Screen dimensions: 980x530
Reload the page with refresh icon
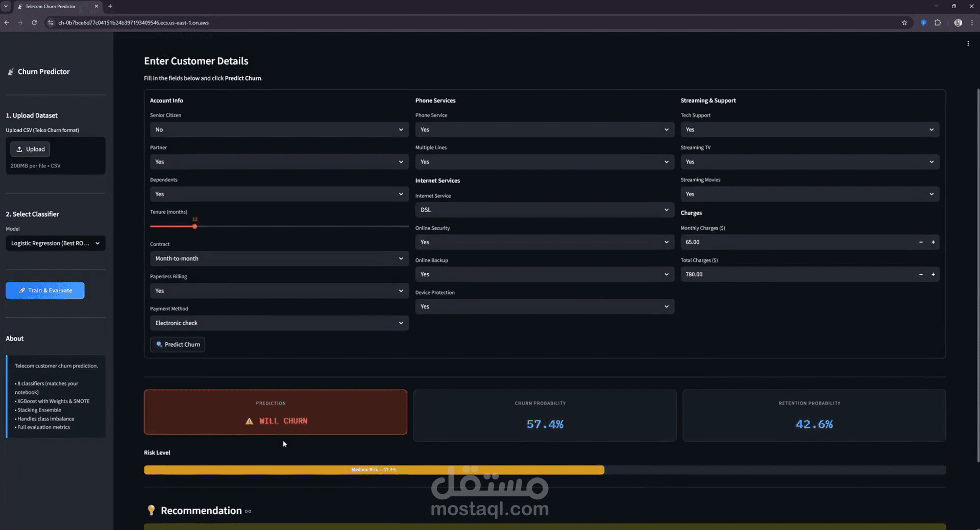(x=34, y=22)
